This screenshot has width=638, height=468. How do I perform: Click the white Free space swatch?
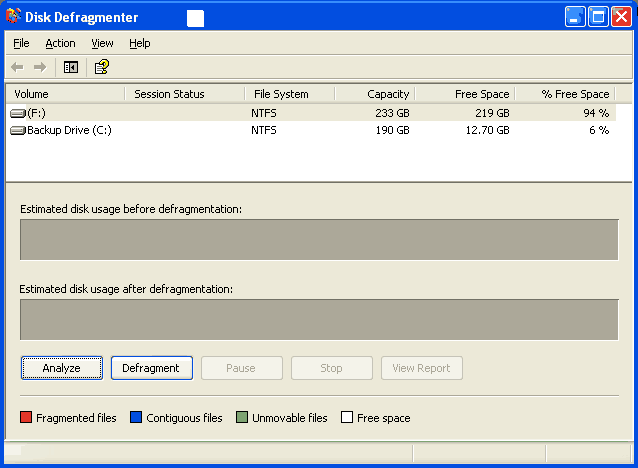tap(347, 417)
